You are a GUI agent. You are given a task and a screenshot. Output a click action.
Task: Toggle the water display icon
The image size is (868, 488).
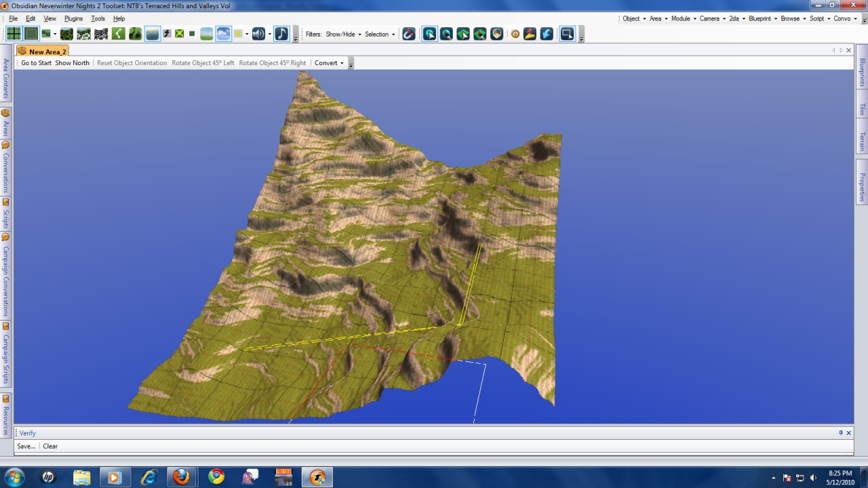coord(153,34)
